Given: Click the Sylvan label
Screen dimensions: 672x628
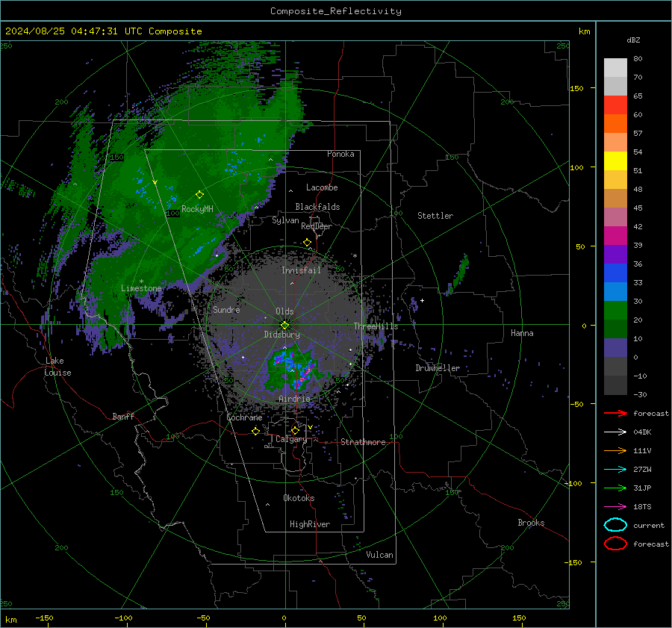Looking at the screenshot, I should click(x=285, y=220).
